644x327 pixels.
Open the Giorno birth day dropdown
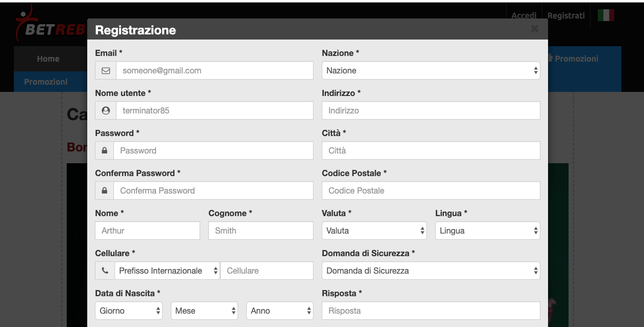(x=129, y=311)
